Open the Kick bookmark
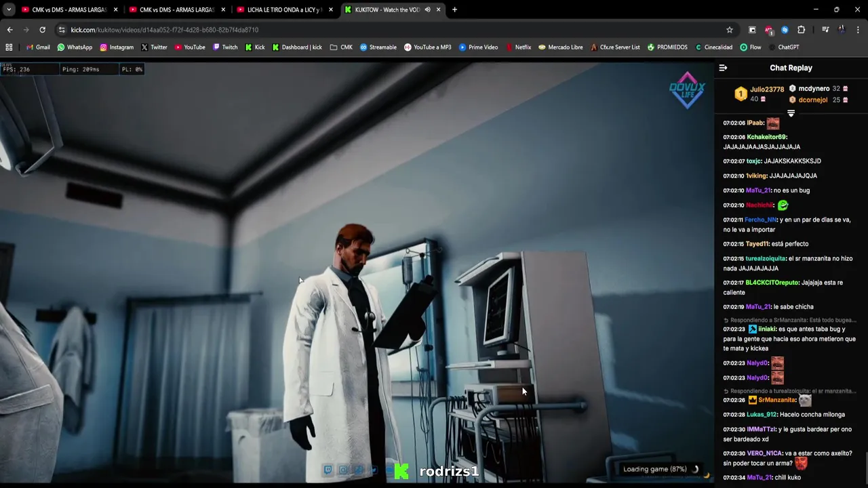The height and width of the screenshot is (488, 868). click(255, 47)
